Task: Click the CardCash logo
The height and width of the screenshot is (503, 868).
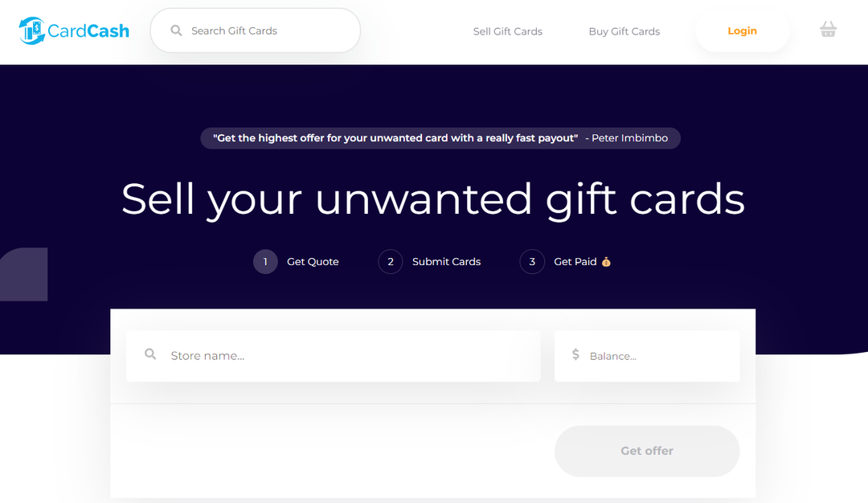Action: (x=73, y=31)
